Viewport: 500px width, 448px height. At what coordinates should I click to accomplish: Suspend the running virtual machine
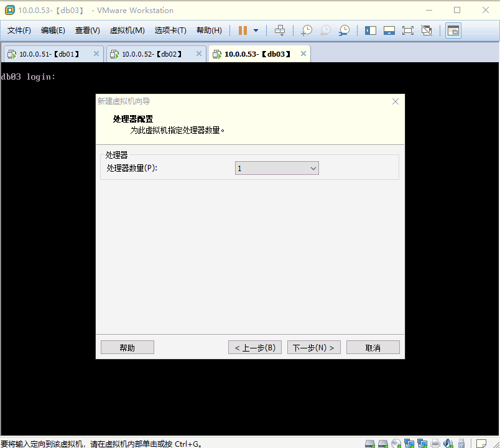[x=241, y=30]
